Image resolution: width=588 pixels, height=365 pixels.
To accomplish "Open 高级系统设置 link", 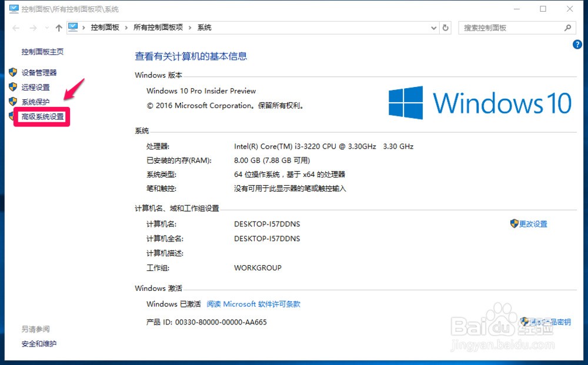I will [43, 116].
